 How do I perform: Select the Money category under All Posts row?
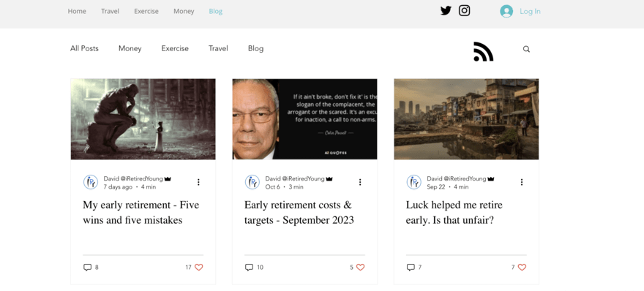(130, 48)
